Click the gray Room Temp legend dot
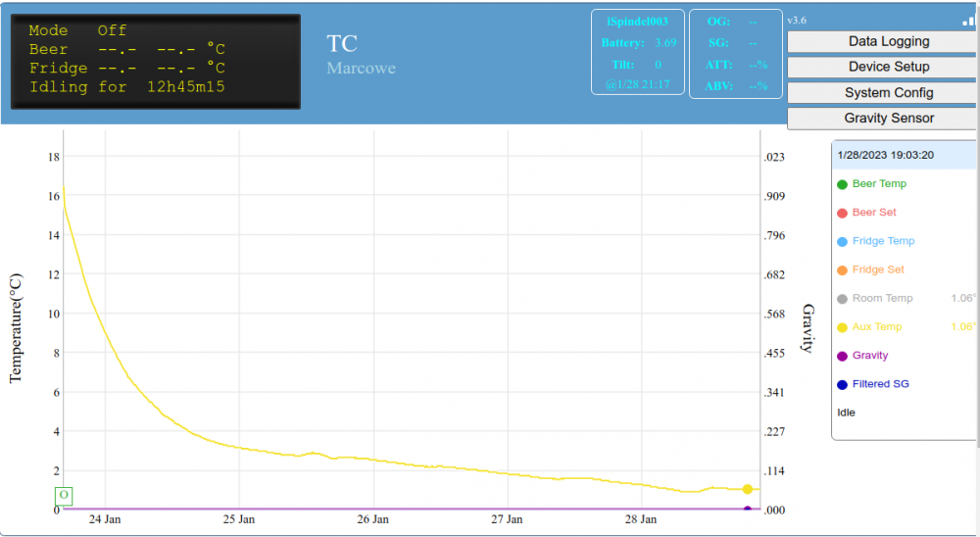The image size is (980, 537). (842, 299)
